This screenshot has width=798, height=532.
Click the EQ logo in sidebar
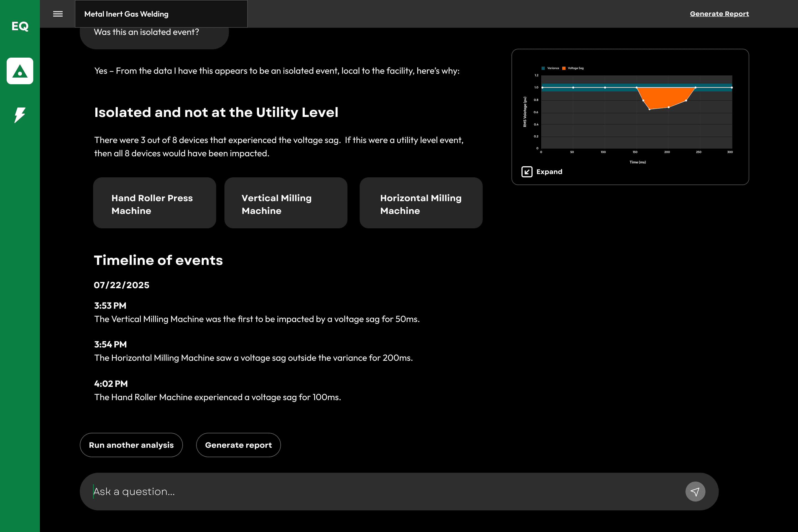20,26
